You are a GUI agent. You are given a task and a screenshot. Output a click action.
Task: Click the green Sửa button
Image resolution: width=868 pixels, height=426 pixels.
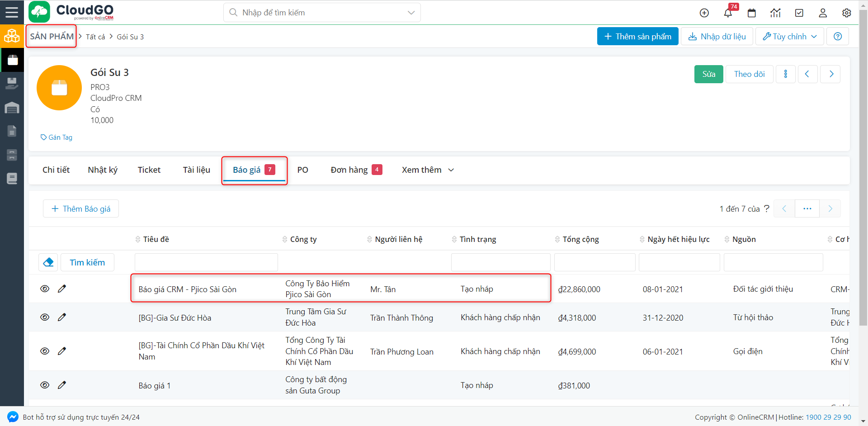pyautogui.click(x=708, y=74)
